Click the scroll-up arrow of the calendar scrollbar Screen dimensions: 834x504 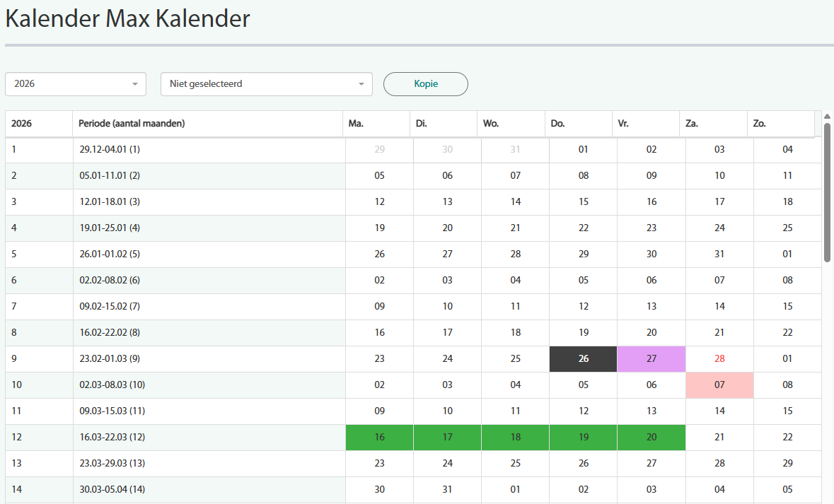[827, 117]
